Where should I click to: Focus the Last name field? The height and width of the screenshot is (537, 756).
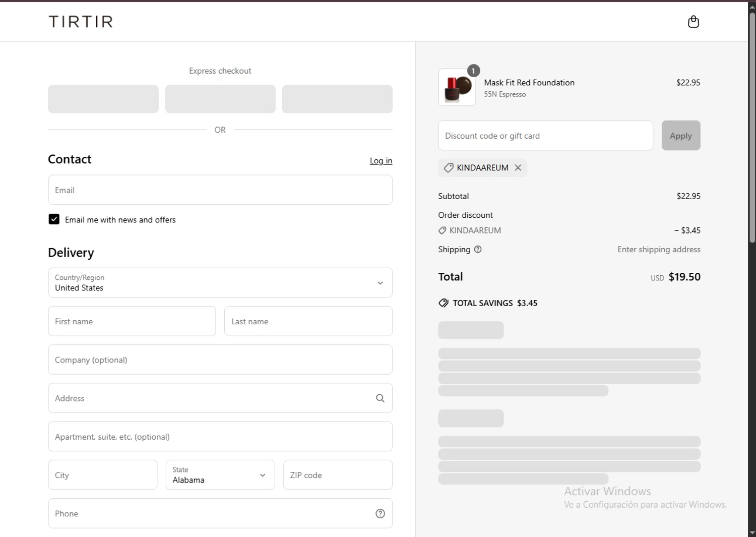308,321
